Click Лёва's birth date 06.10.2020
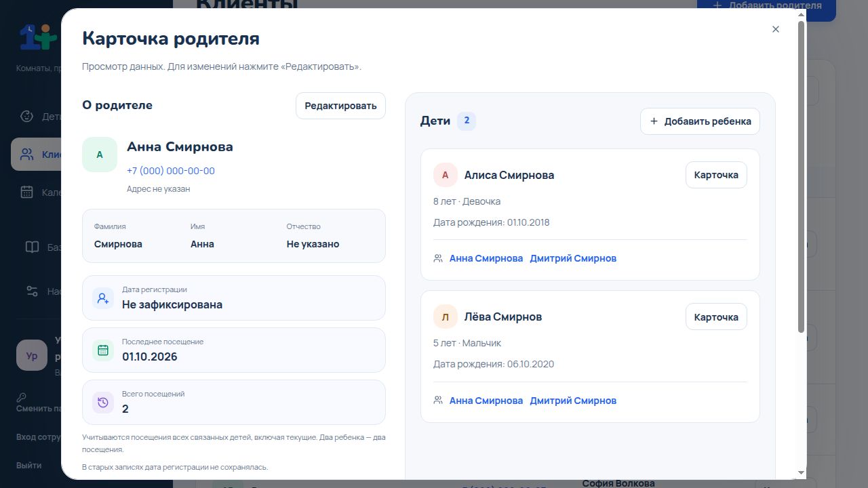 (530, 364)
